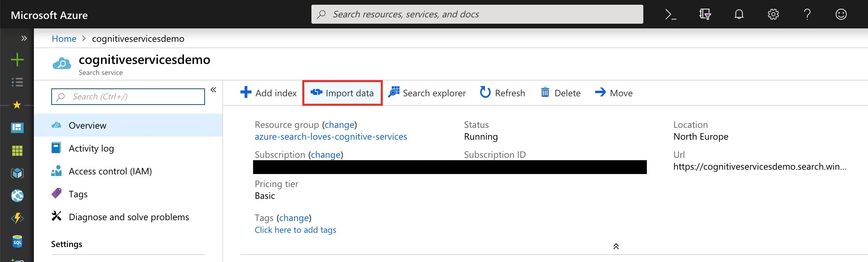
Task: Click North Europe location text
Action: [700, 137]
